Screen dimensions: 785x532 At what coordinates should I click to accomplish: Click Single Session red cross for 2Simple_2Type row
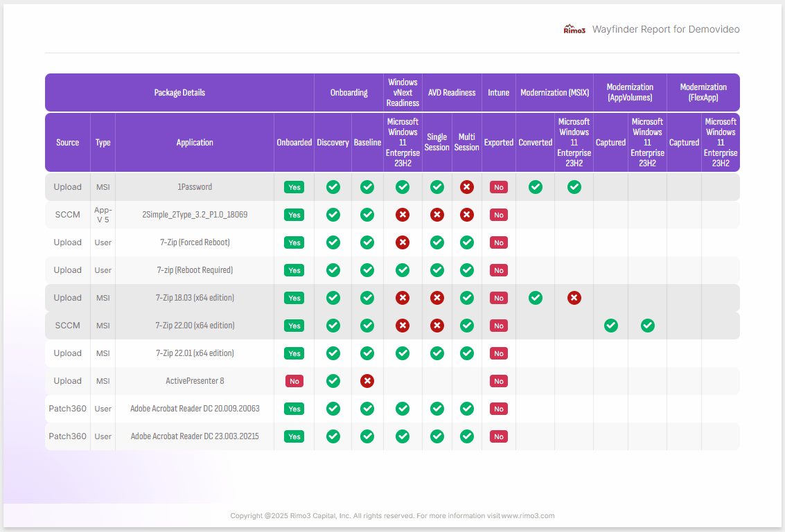click(437, 215)
